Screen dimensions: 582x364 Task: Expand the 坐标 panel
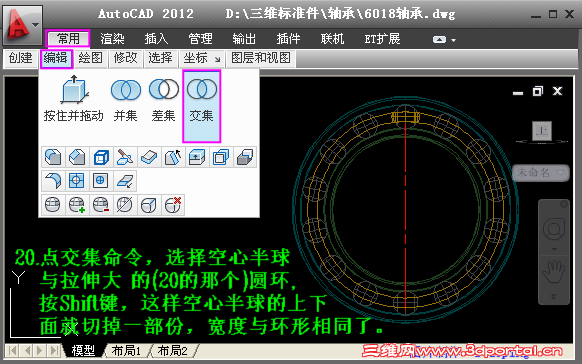pos(196,58)
